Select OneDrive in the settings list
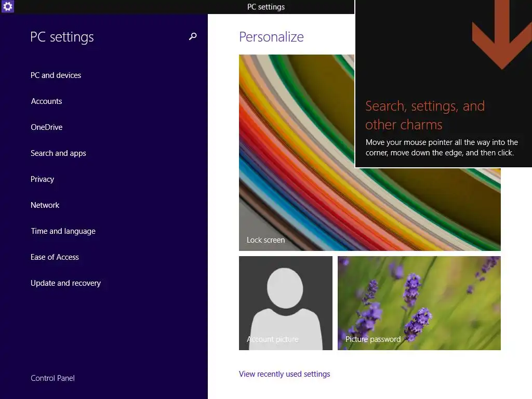The image size is (532, 399). 46,127
